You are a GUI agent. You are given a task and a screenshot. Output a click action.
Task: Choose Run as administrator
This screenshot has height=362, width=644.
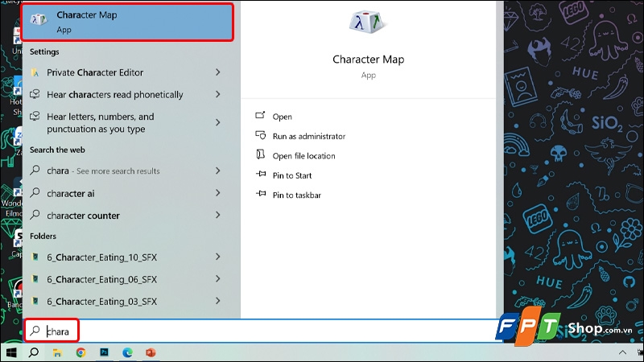click(x=309, y=136)
